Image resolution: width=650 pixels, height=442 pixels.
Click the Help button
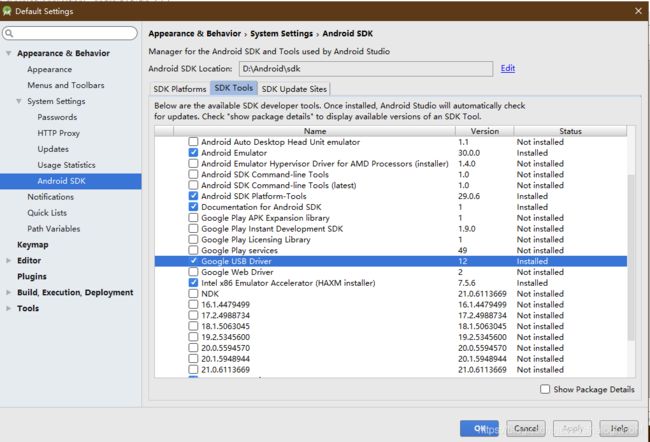[x=619, y=428]
